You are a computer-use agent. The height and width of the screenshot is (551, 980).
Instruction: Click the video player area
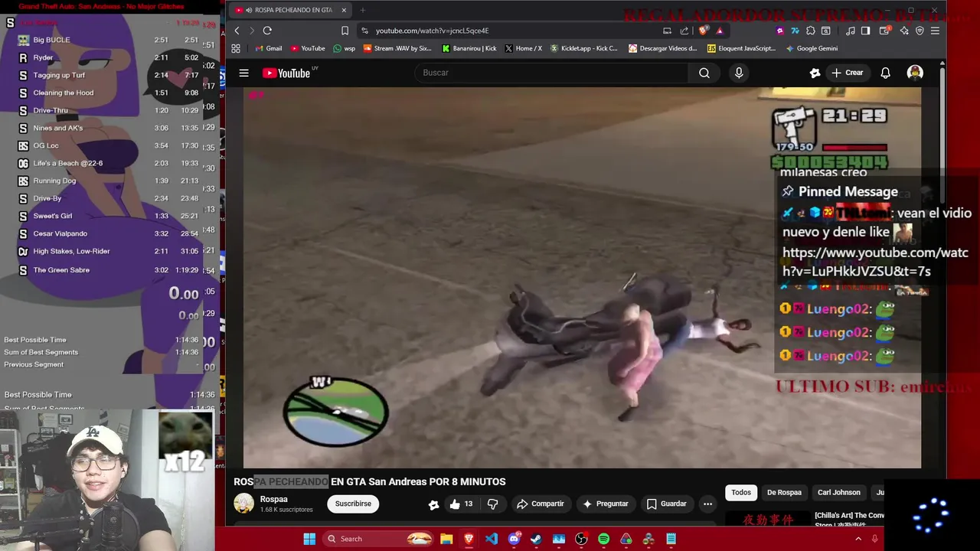582,277
